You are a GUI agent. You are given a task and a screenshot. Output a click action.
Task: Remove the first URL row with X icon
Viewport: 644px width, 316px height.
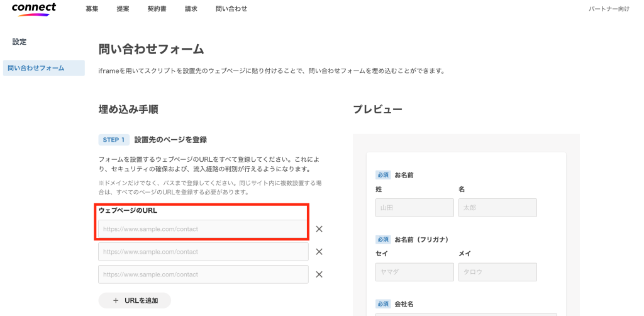click(319, 229)
